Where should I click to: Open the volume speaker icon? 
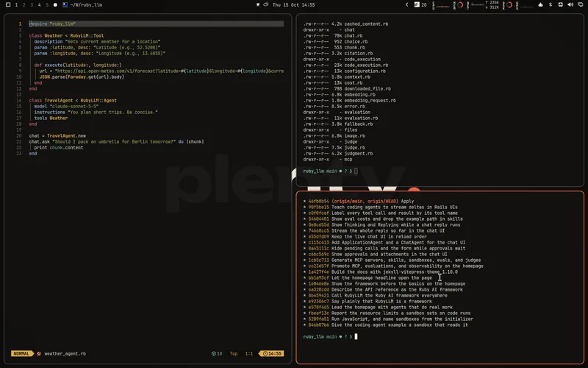(x=570, y=5)
